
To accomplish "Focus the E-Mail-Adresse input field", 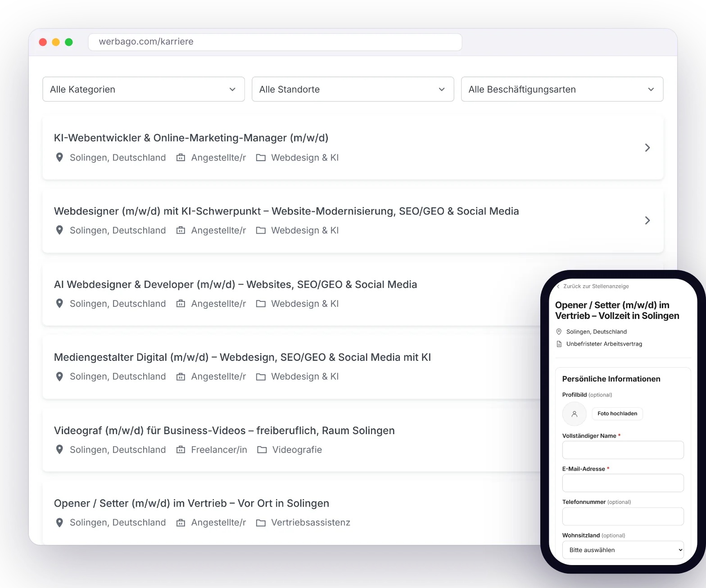I will pos(623,483).
